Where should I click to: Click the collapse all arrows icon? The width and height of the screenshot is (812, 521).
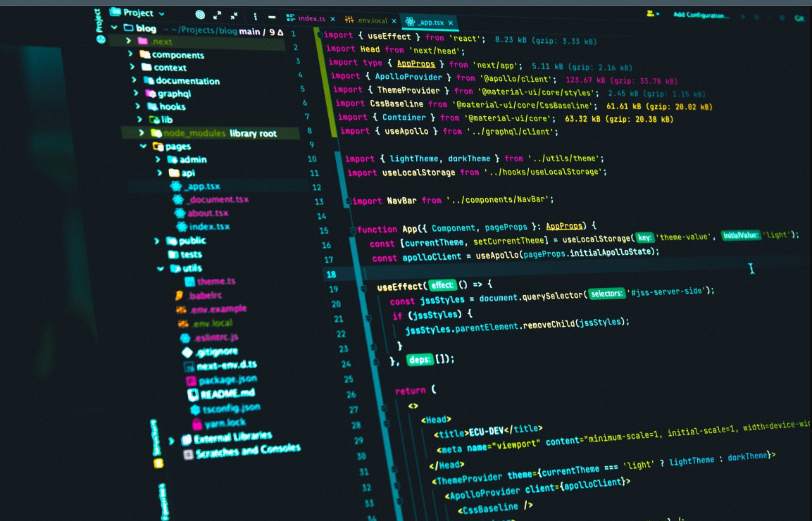pyautogui.click(x=234, y=16)
